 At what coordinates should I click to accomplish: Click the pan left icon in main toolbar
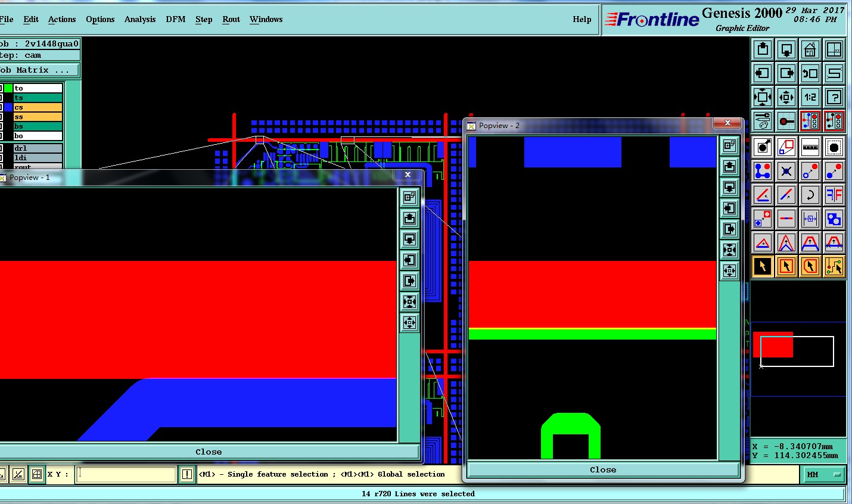click(763, 73)
